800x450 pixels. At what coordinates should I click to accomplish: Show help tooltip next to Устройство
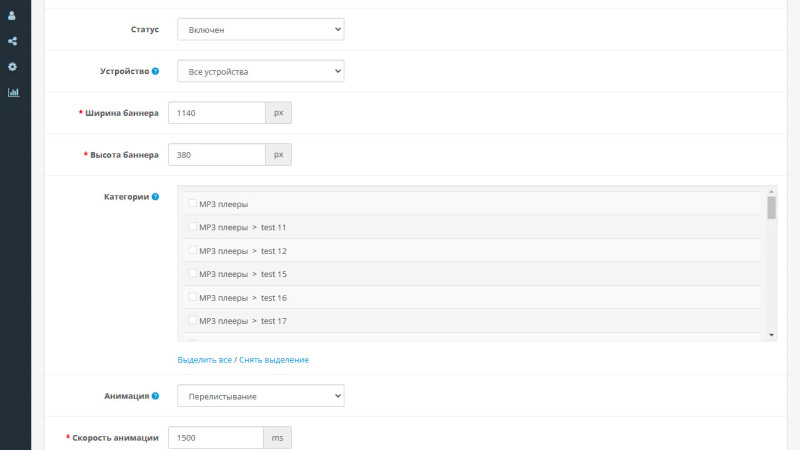[x=156, y=71]
